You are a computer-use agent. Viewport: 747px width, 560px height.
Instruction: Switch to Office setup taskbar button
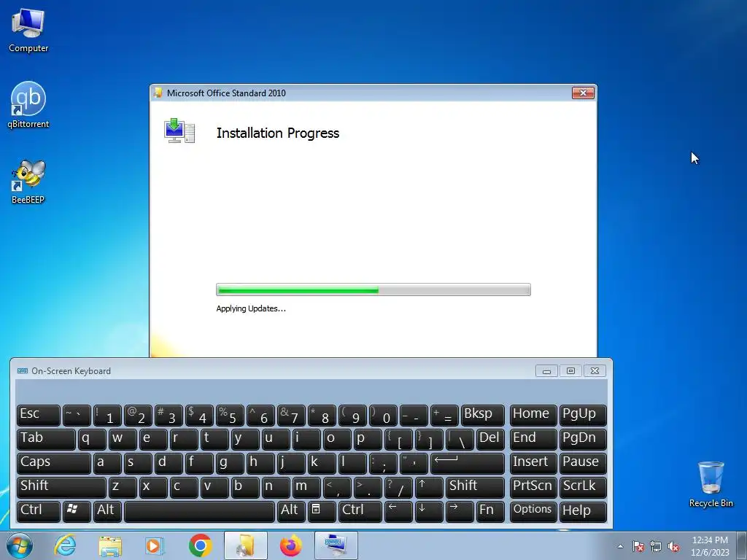[246, 545]
